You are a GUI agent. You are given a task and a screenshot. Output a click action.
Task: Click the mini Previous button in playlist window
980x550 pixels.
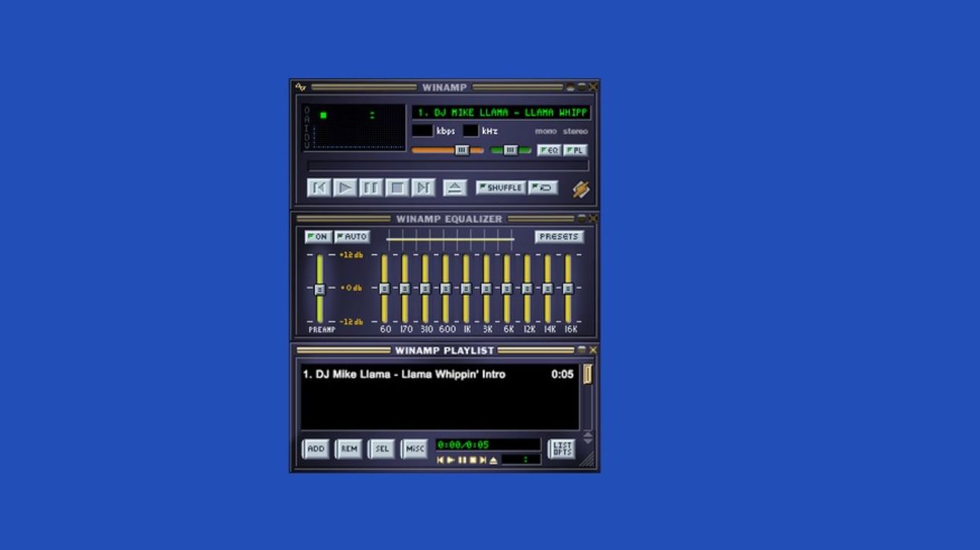pos(441,461)
